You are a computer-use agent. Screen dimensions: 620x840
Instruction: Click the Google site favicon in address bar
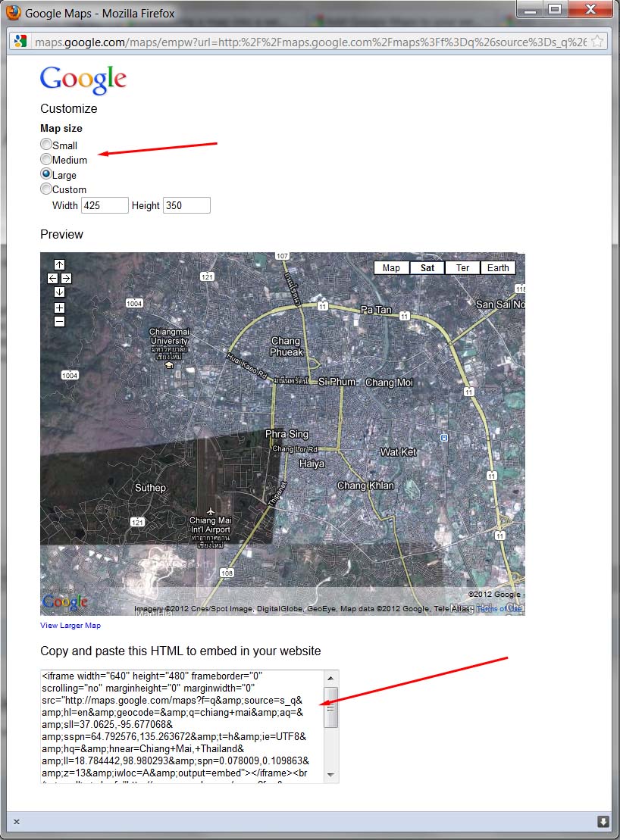(20, 41)
